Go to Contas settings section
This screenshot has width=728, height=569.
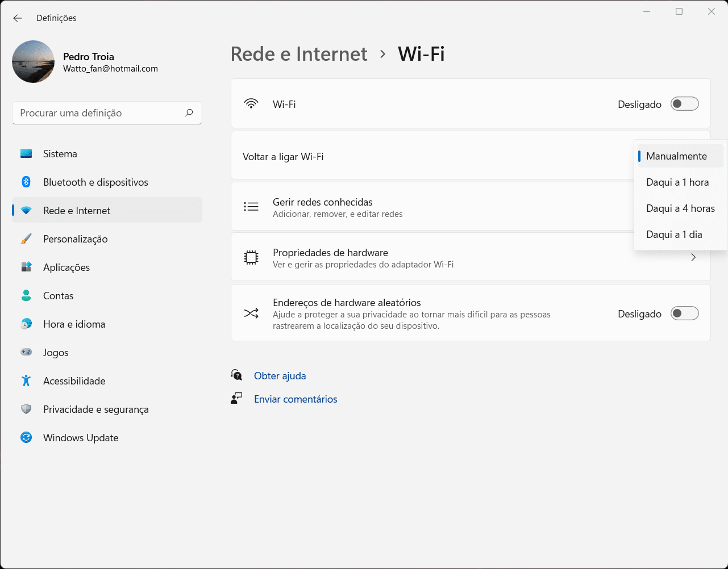tap(59, 296)
